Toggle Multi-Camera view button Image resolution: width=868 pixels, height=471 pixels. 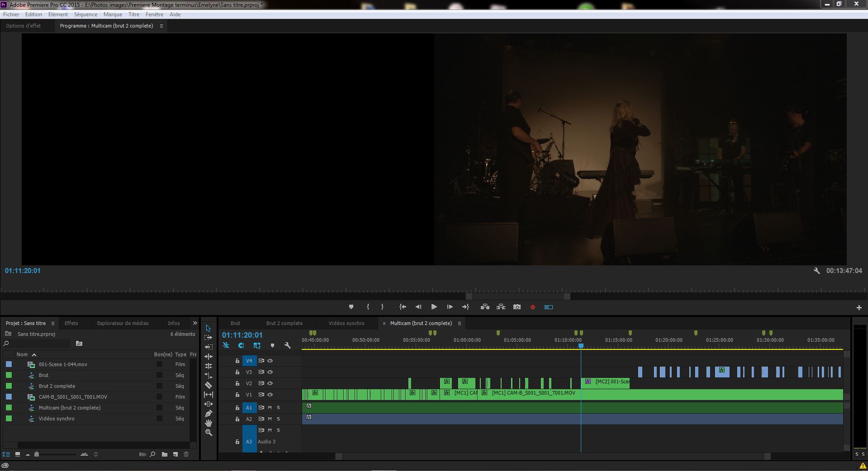(x=549, y=307)
